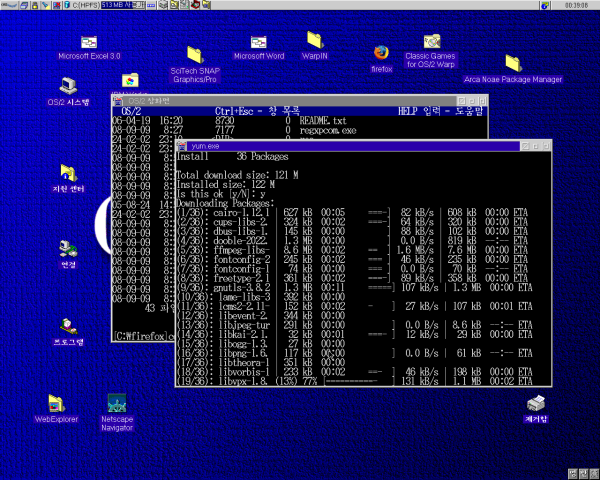Click the yum.exe window system menu icon
Viewport: 600px width, 480px height.
[182, 146]
